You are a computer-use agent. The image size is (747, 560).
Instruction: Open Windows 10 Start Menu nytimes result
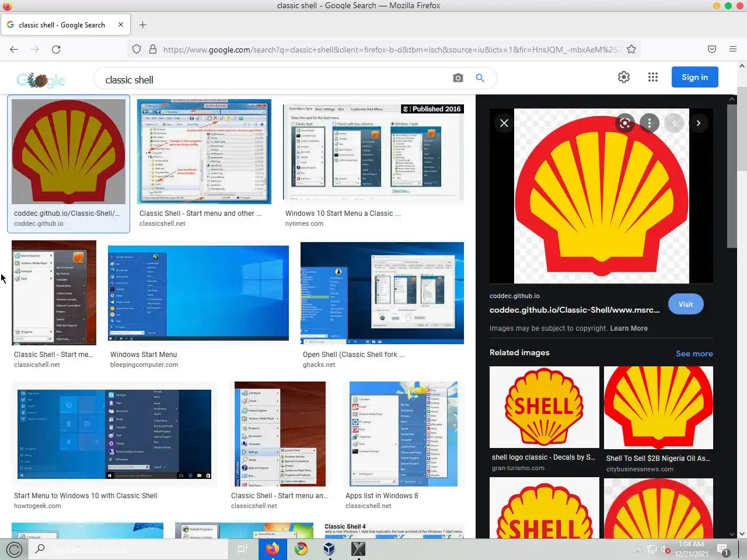tap(373, 153)
